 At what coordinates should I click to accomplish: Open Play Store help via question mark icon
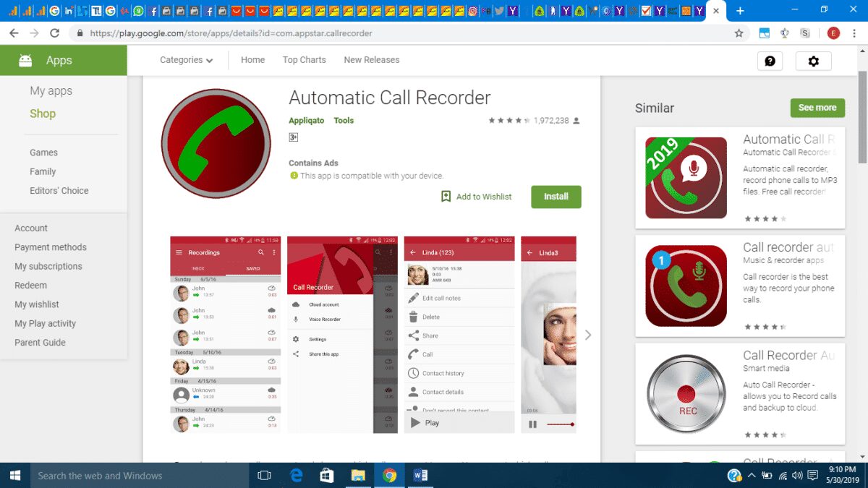(770, 61)
